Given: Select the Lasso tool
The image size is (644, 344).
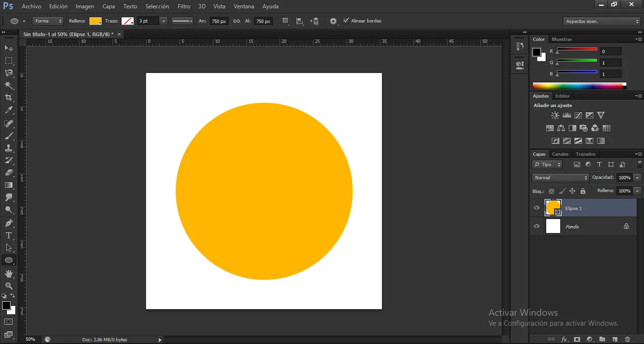Looking at the screenshot, I should point(9,73).
